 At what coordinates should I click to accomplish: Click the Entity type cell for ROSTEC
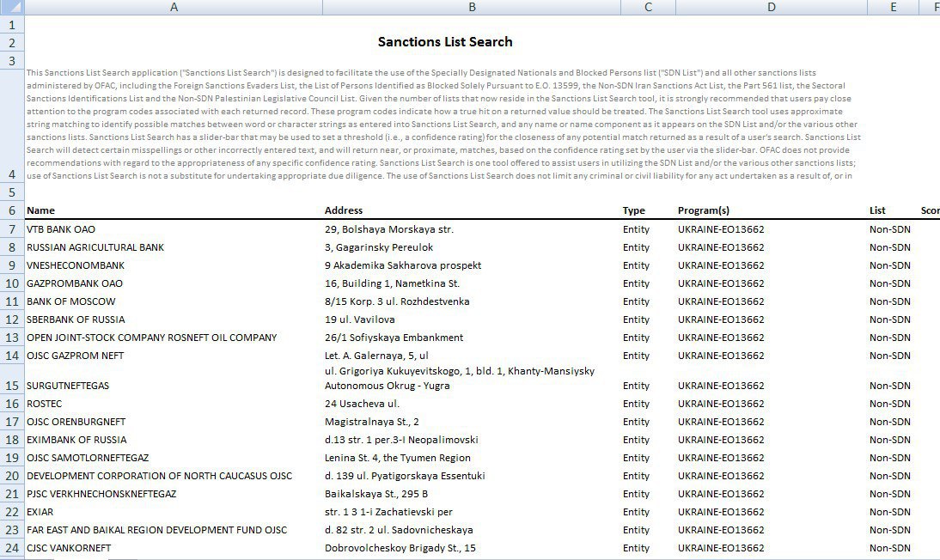coord(648,404)
